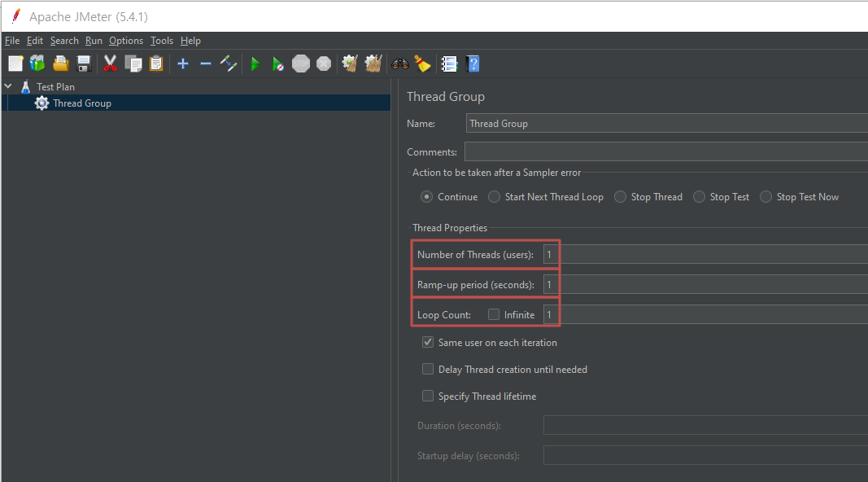Viewport: 868px width, 482px height.
Task: Click the Startup delay (seconds) field
Action: pos(705,455)
